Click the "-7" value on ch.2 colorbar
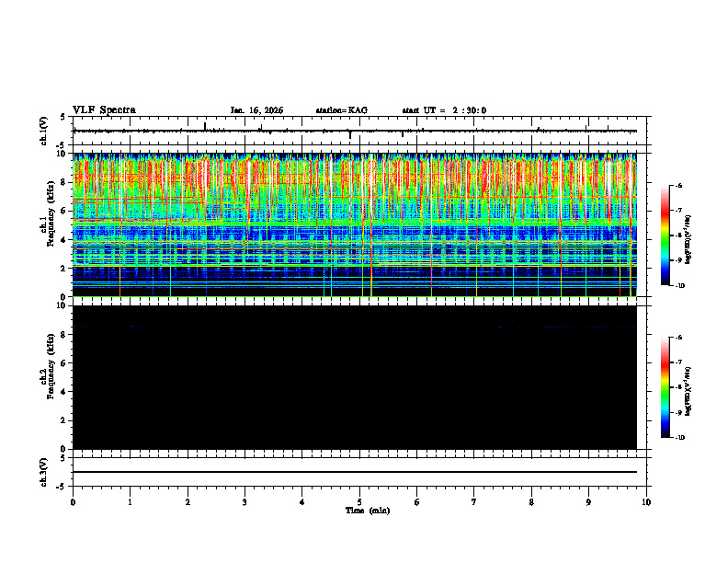 pyautogui.click(x=678, y=362)
